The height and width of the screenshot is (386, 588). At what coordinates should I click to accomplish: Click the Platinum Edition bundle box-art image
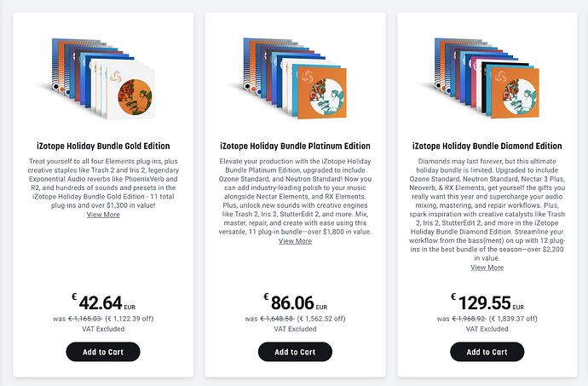point(291,78)
